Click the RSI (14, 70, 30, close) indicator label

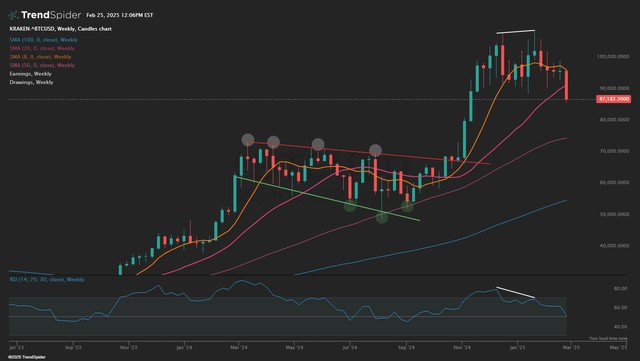(47, 280)
